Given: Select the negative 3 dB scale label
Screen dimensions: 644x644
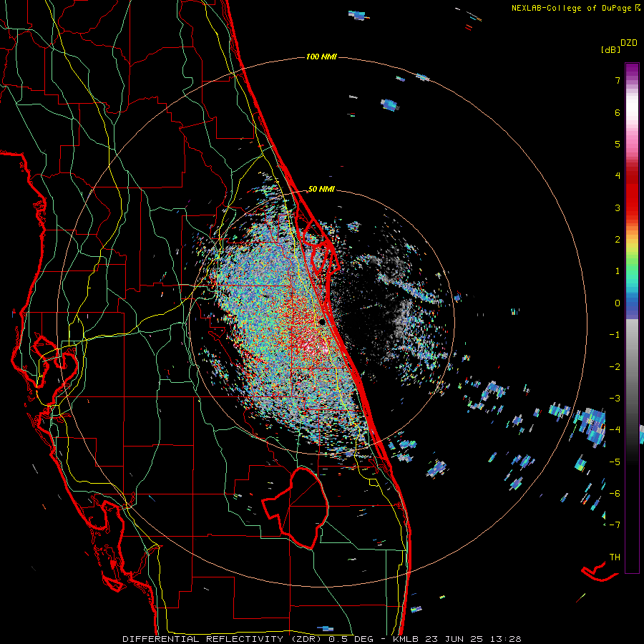Looking at the screenshot, I should (615, 399).
